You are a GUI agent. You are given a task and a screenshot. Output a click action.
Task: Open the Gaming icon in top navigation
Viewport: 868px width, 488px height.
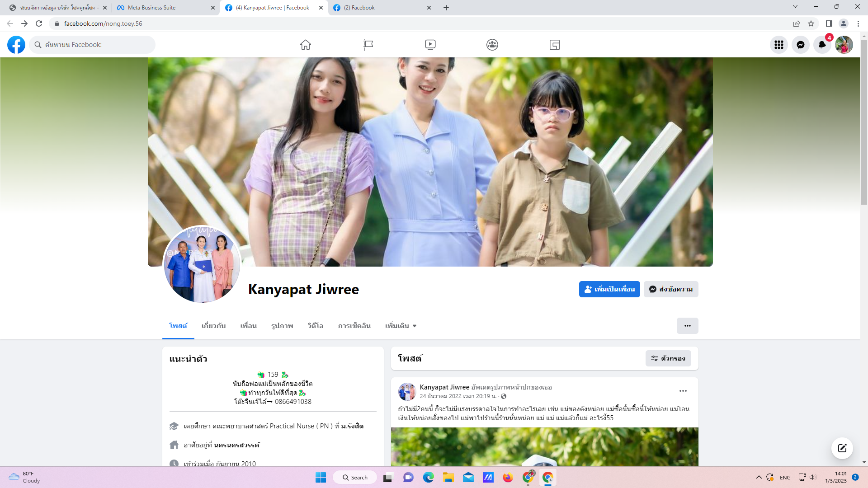tap(555, 45)
